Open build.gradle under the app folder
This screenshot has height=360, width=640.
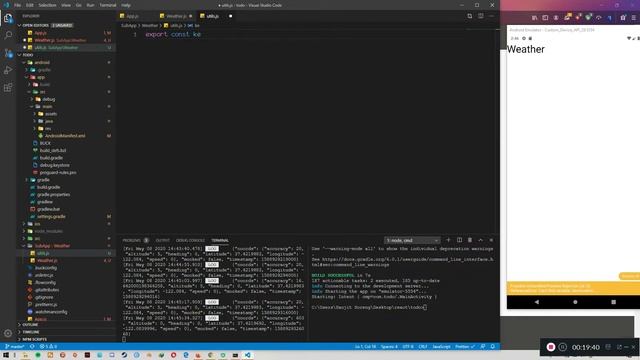point(51,158)
